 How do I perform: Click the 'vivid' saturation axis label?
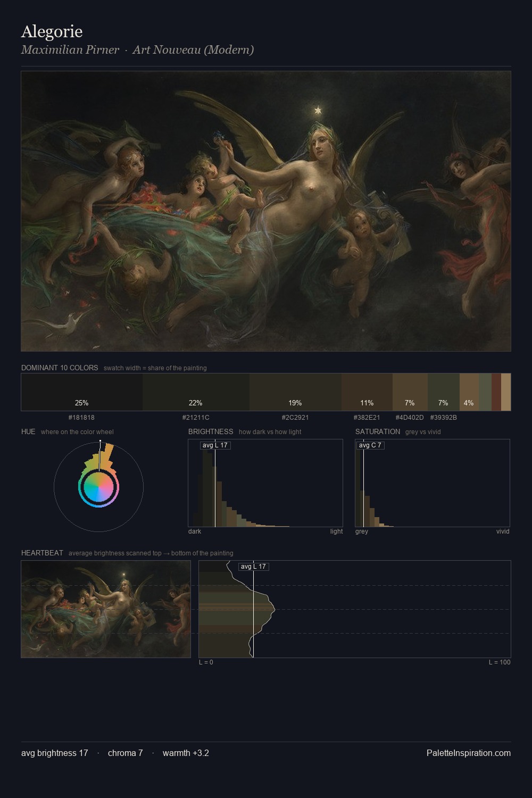(503, 531)
